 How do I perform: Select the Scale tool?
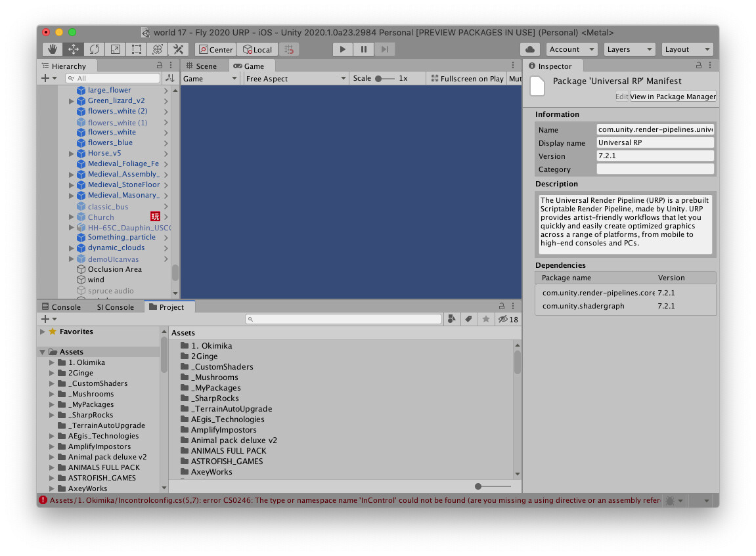(x=115, y=49)
